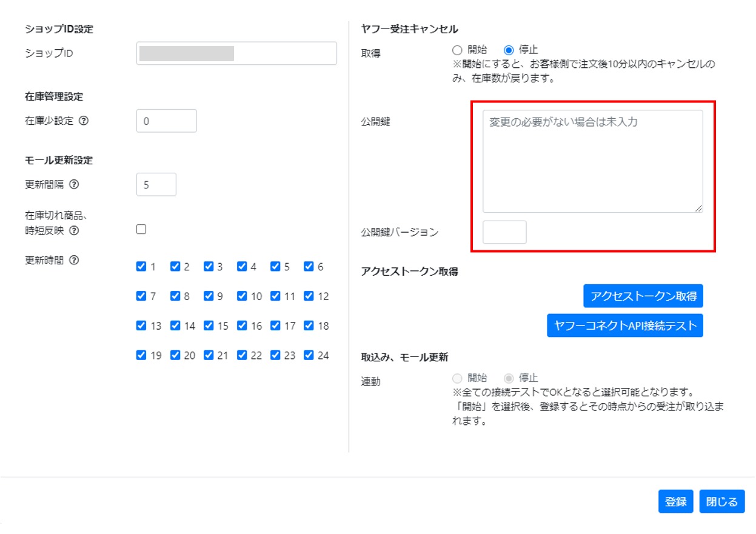
Task: Uncheck update hour 7 checkbox
Action: point(141,296)
